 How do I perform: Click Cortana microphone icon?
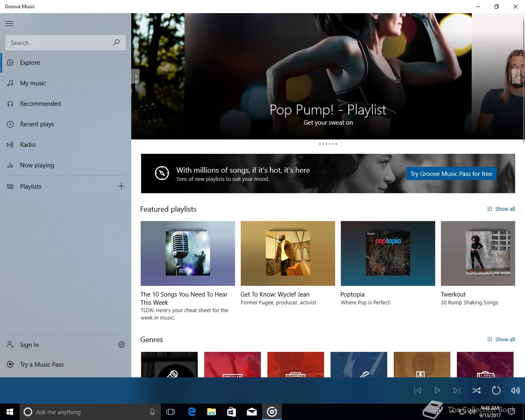pos(152,412)
